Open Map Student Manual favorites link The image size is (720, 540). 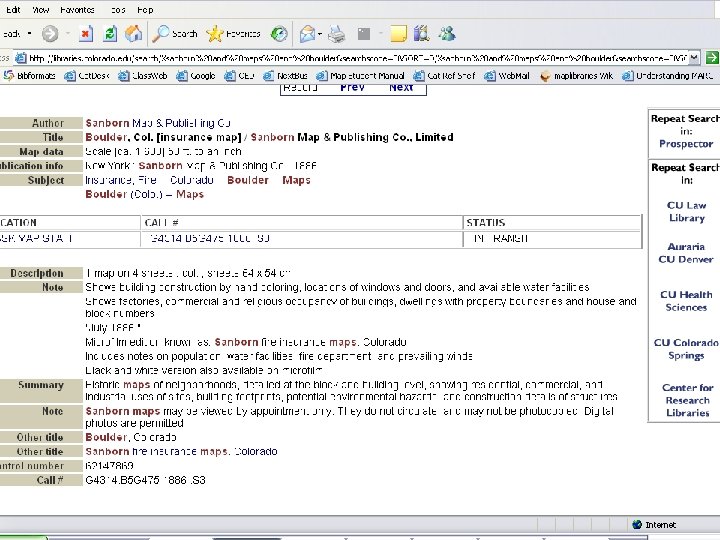pyautogui.click(x=360, y=76)
